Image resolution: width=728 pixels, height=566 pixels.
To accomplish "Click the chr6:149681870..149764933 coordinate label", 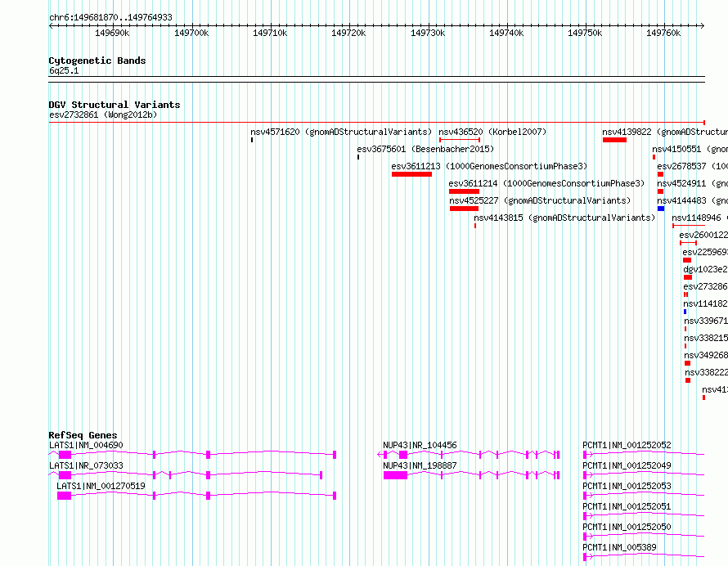I will coord(110,17).
